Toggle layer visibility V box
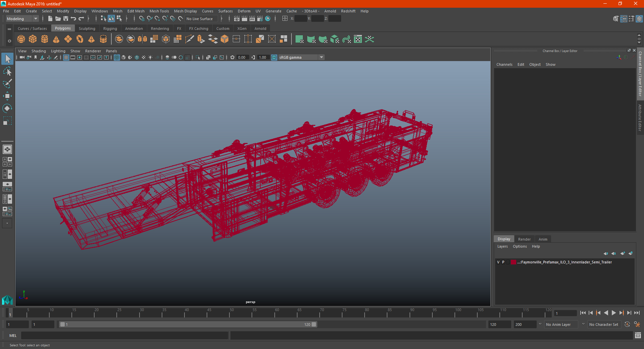The width and height of the screenshot is (644, 349). point(498,262)
